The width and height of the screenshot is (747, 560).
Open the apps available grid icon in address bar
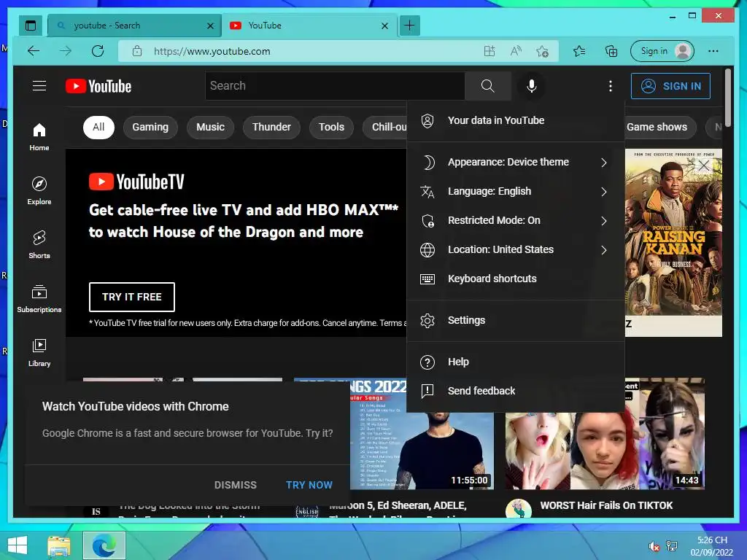pos(489,51)
